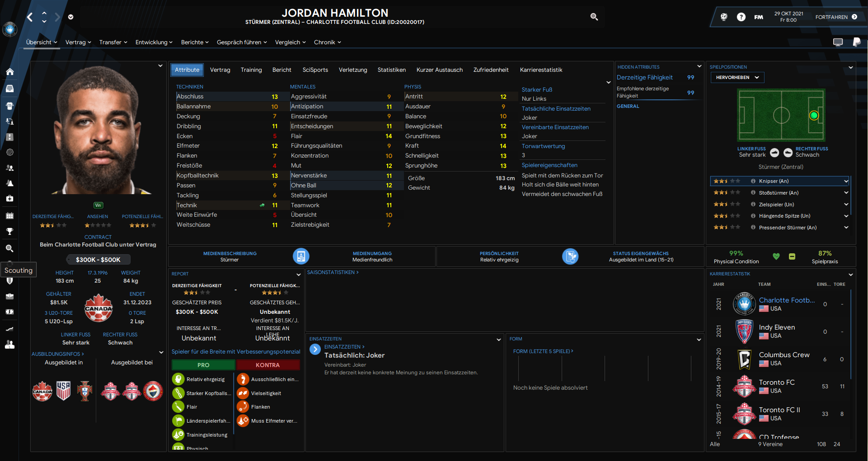868x461 pixels.
Task: Open the HERVORHEBEN dropdown
Action: (x=737, y=77)
